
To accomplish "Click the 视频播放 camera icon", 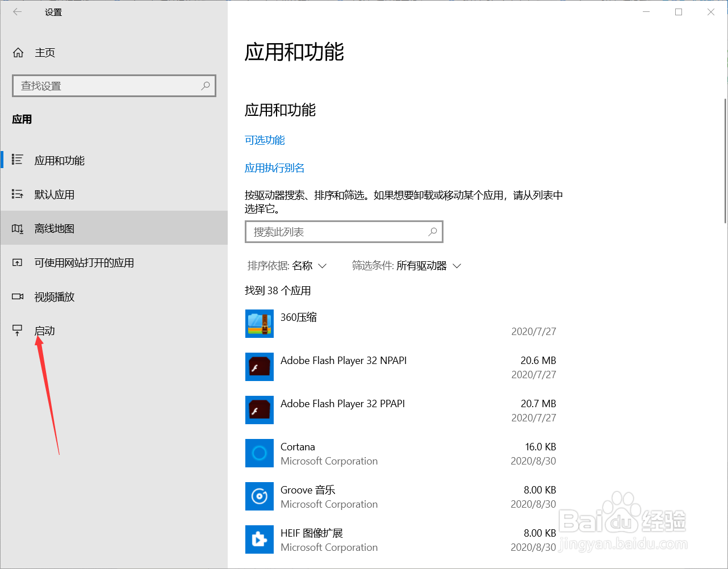I will pos(18,296).
